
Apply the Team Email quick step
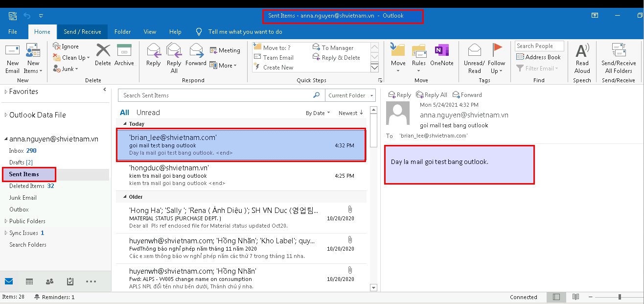coord(274,57)
